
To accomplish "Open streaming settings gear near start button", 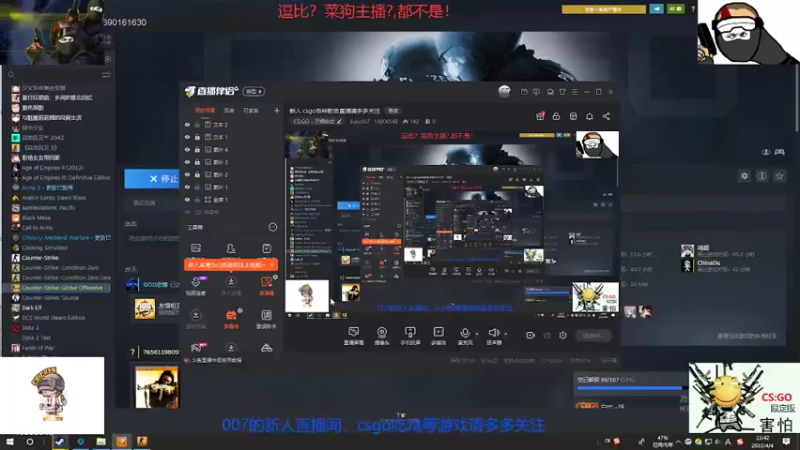I will click(563, 335).
